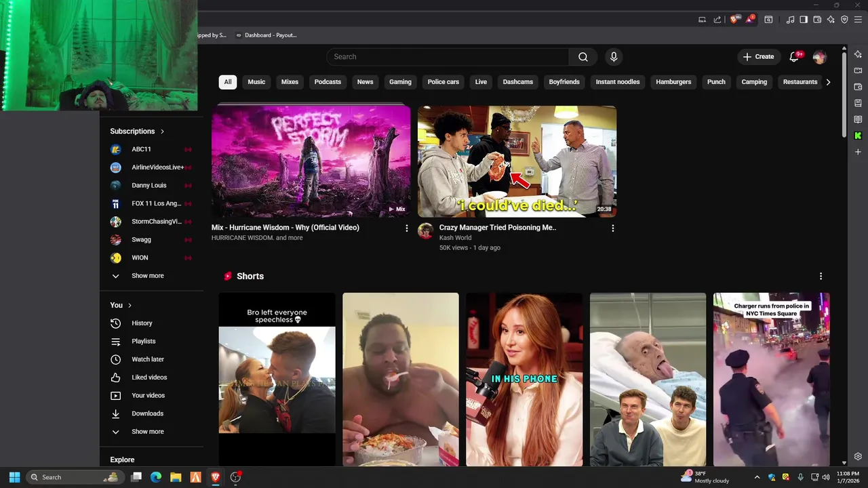Click the install app screen icon
The width and height of the screenshot is (868, 488).
click(703, 20)
